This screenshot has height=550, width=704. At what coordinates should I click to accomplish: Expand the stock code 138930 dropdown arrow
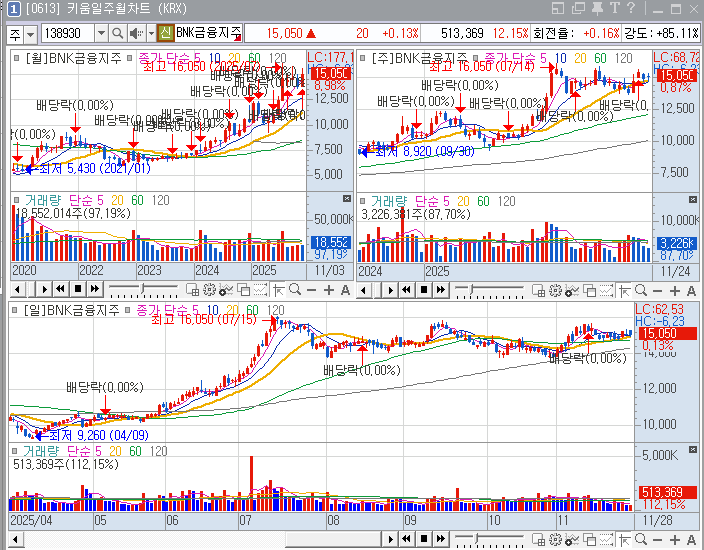101,33
